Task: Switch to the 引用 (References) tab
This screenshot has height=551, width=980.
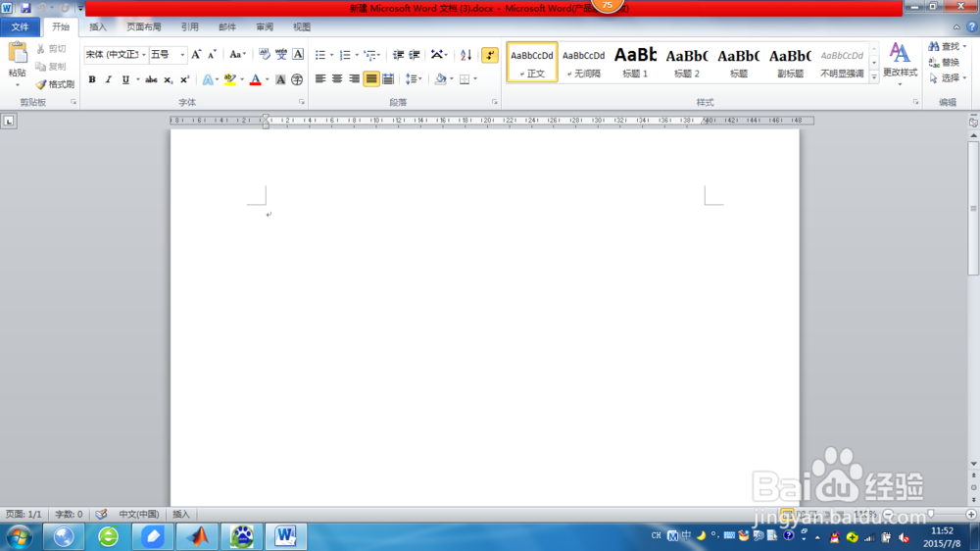Action: point(189,26)
